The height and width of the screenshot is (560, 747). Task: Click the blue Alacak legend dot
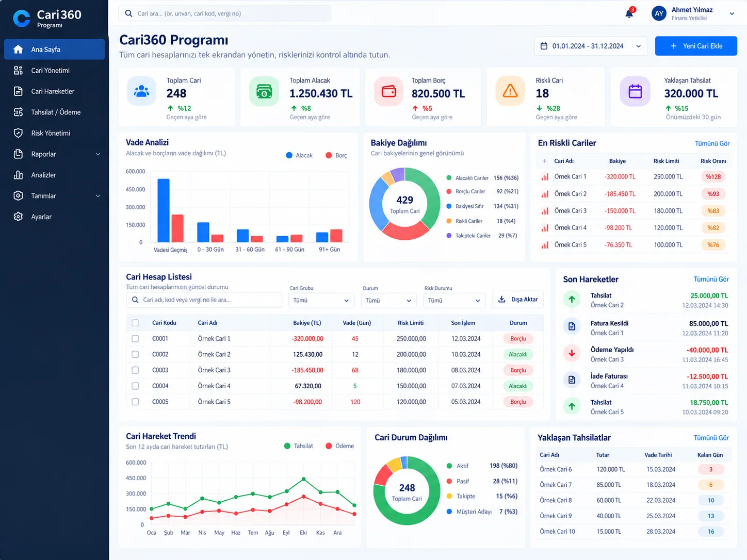(289, 155)
